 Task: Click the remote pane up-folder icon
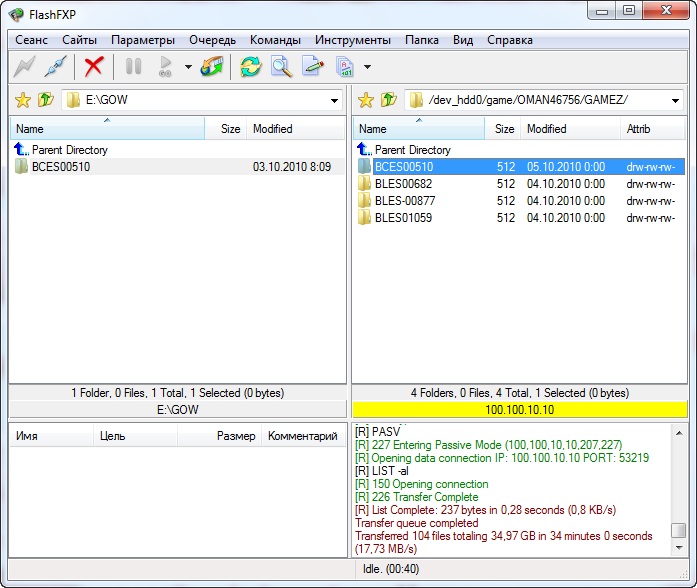tap(388, 100)
